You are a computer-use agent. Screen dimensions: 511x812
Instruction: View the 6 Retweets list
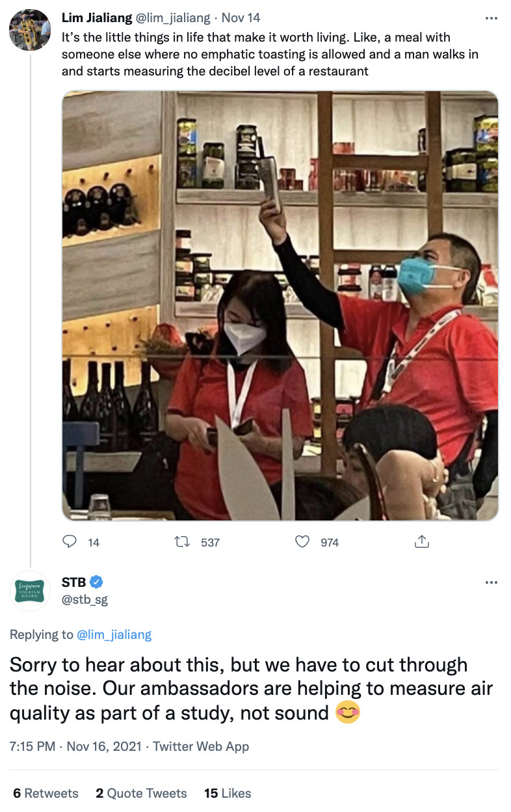click(46, 793)
